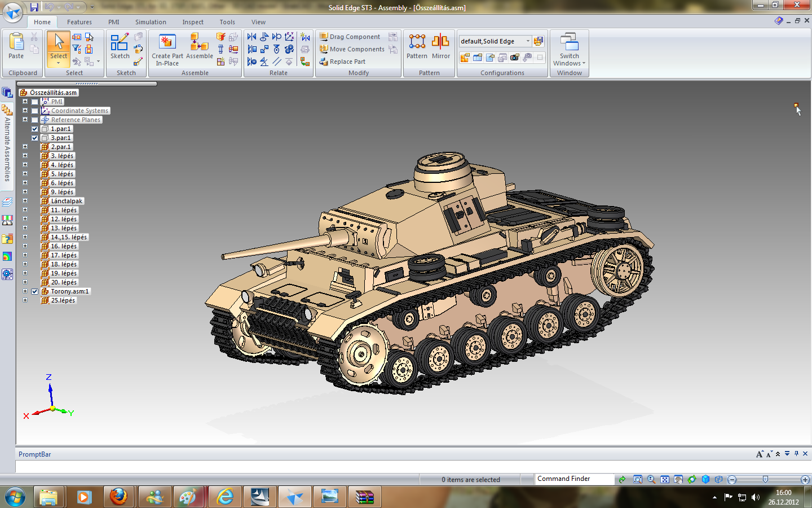Viewport: 812px width, 508px height.
Task: Click the green arrow beside Command Finder
Action: [x=622, y=479]
